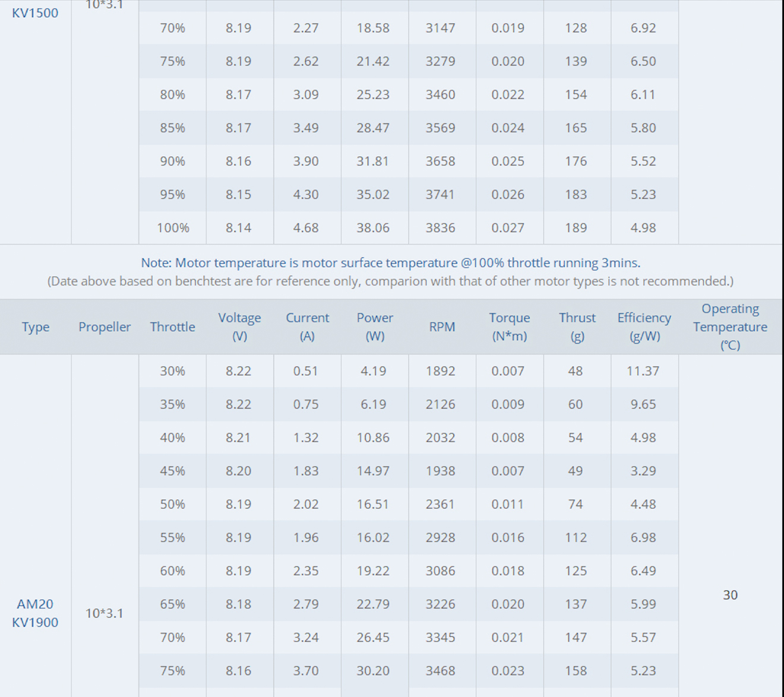The height and width of the screenshot is (697, 784).
Task: Click the RPM value 1892
Action: [440, 371]
